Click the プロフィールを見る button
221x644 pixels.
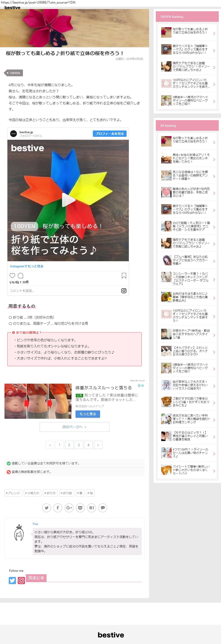(109, 133)
